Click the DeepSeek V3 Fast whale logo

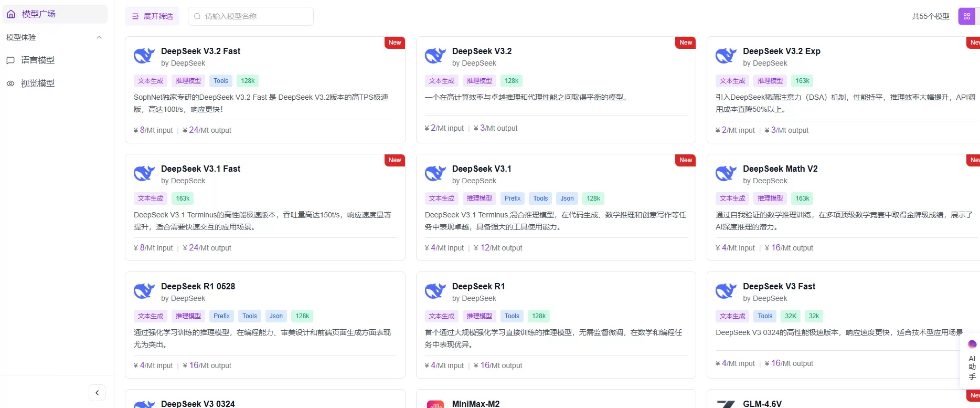[x=726, y=291]
